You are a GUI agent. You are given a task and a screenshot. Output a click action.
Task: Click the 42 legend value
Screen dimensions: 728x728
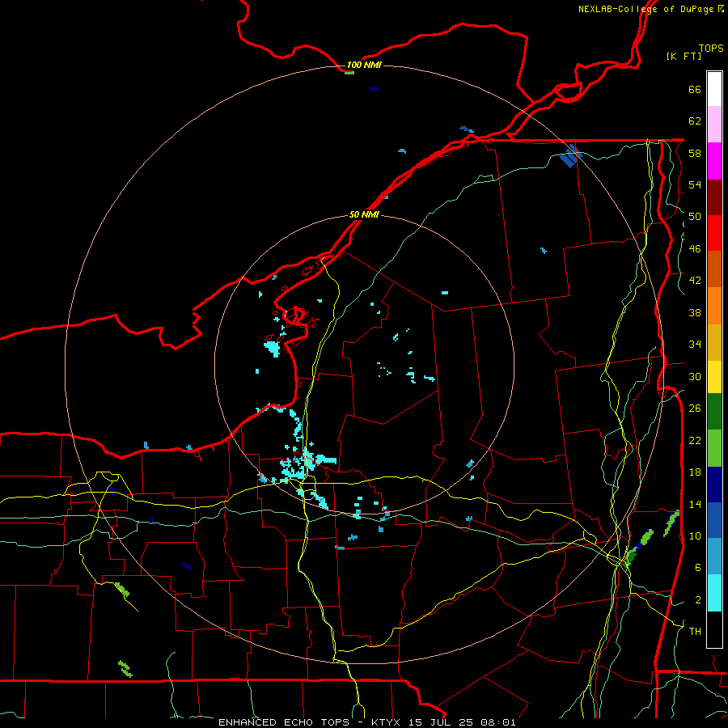tap(695, 281)
